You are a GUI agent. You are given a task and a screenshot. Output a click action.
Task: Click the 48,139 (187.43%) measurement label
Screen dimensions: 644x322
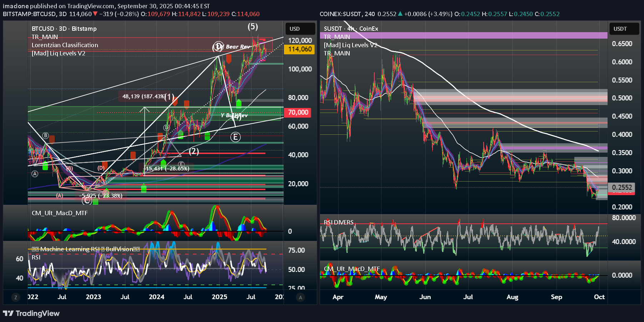point(143,96)
